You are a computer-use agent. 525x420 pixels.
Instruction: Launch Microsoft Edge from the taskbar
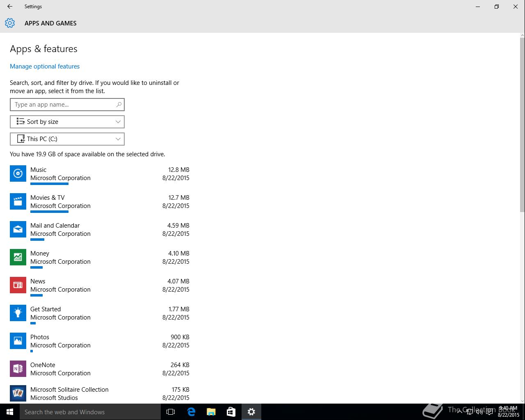pyautogui.click(x=191, y=412)
